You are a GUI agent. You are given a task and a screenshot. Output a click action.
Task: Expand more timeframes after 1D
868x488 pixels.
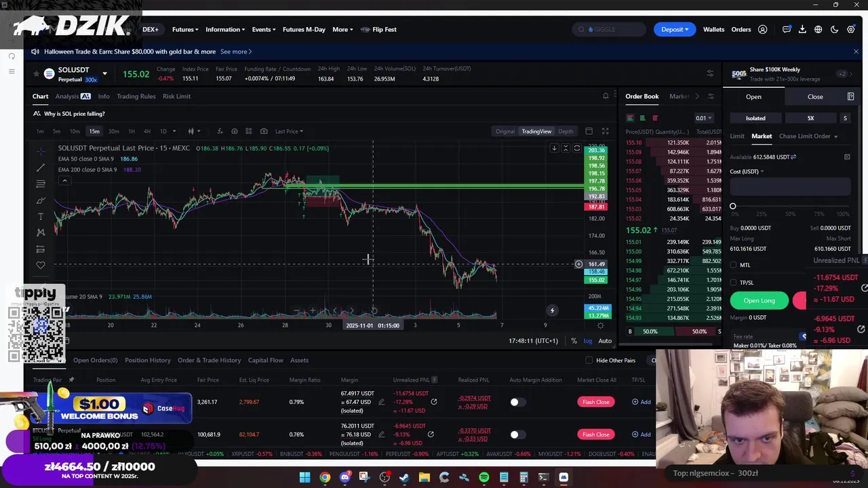[174, 131]
